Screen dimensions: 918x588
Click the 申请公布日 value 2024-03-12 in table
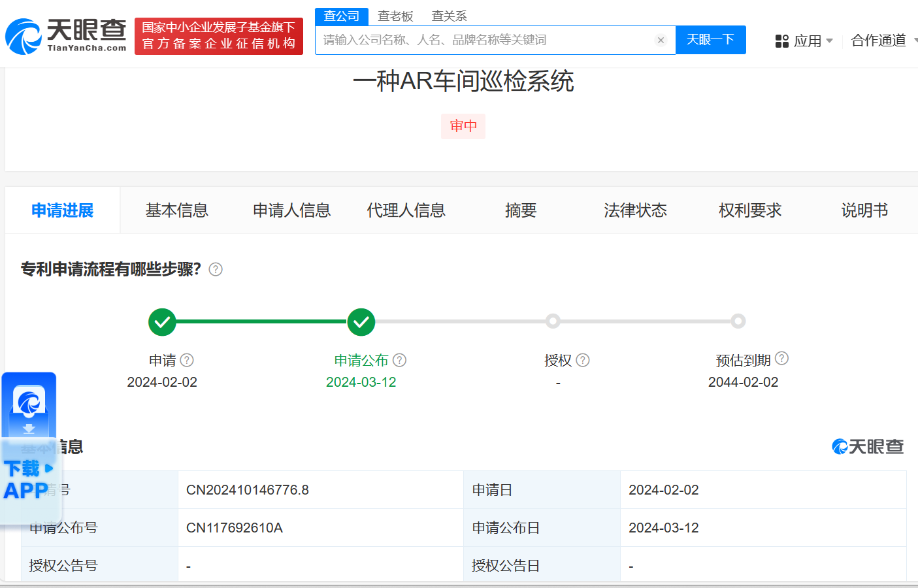pos(664,528)
